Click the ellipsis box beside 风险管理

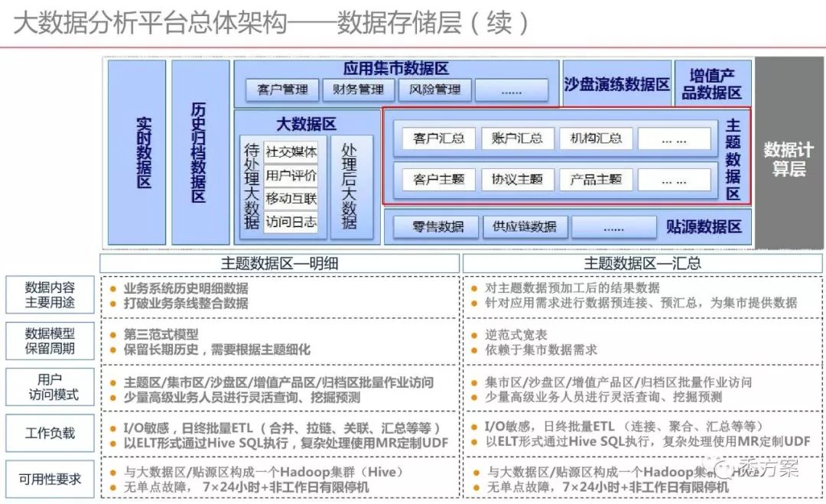coord(512,90)
